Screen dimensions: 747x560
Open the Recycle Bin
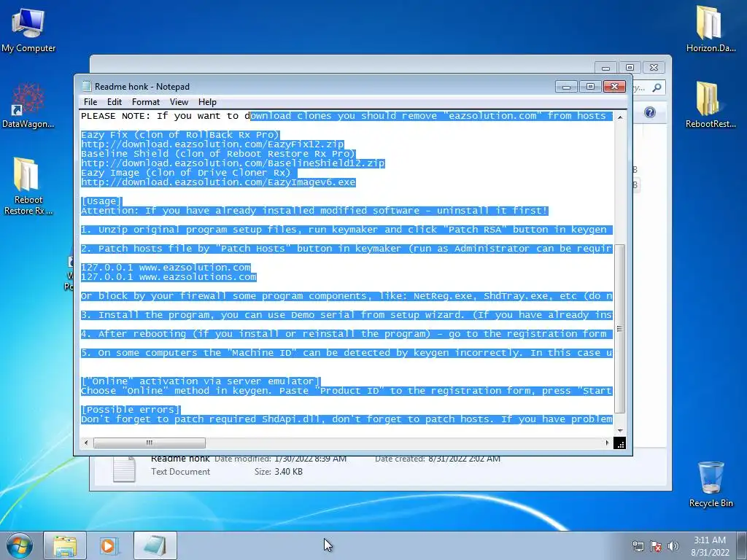coord(711,484)
